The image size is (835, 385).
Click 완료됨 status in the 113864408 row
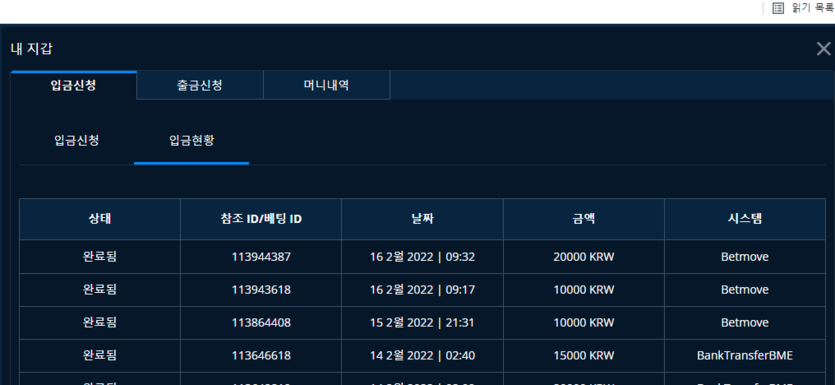[x=100, y=323]
